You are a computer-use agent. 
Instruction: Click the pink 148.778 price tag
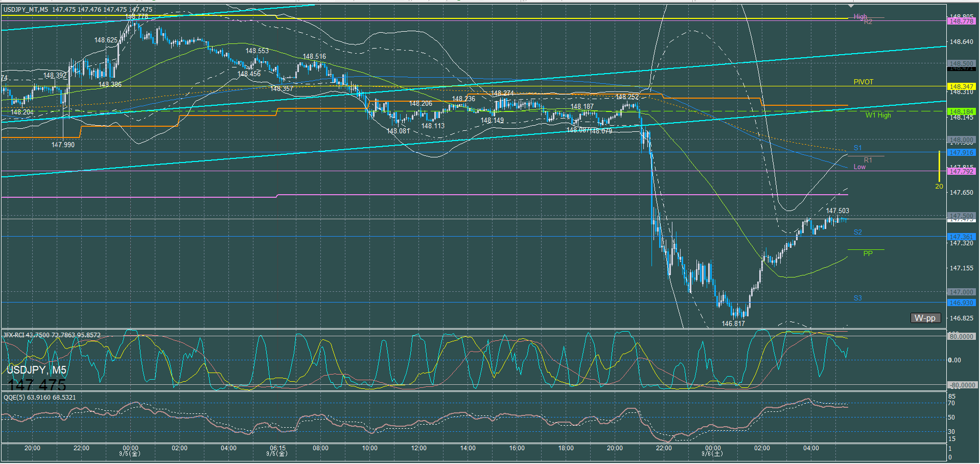click(x=961, y=21)
